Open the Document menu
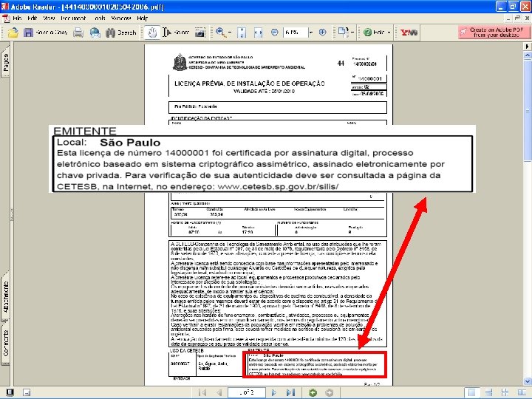532x399 pixels. click(x=73, y=18)
